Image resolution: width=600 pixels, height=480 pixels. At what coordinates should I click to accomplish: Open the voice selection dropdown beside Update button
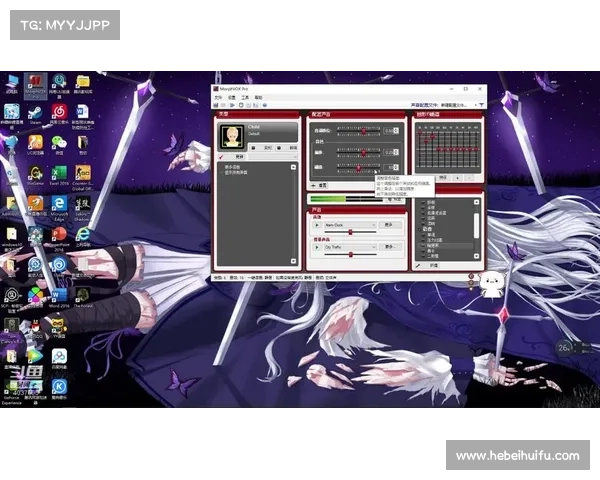point(273,157)
